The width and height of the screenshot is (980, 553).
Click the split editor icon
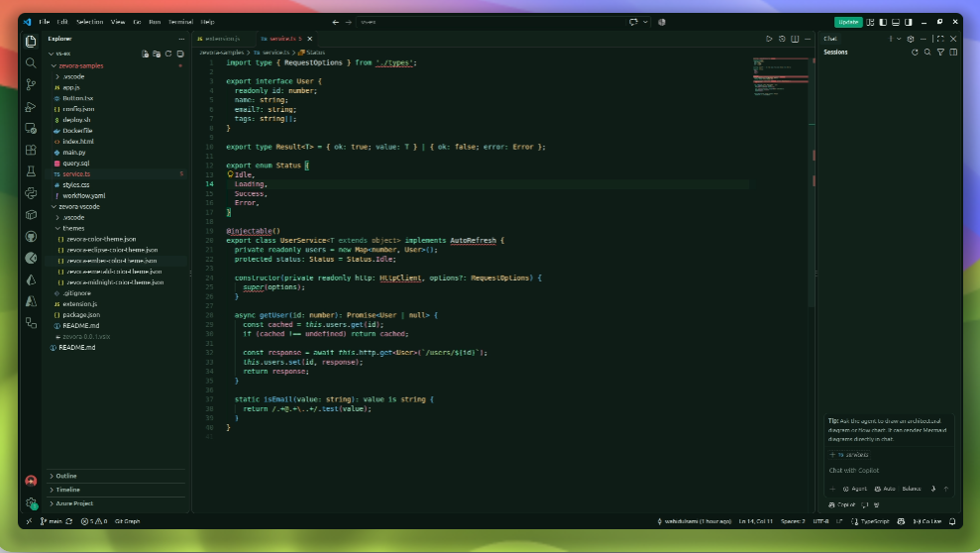click(x=795, y=39)
